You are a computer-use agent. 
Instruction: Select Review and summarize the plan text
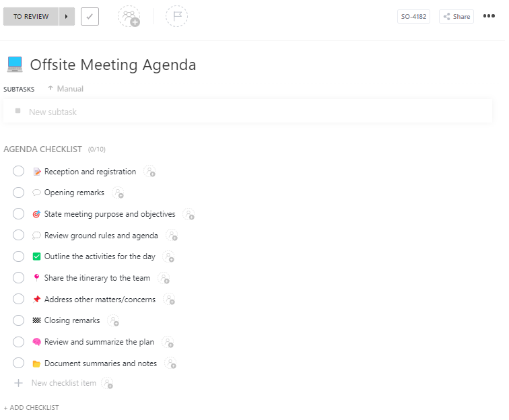point(99,342)
